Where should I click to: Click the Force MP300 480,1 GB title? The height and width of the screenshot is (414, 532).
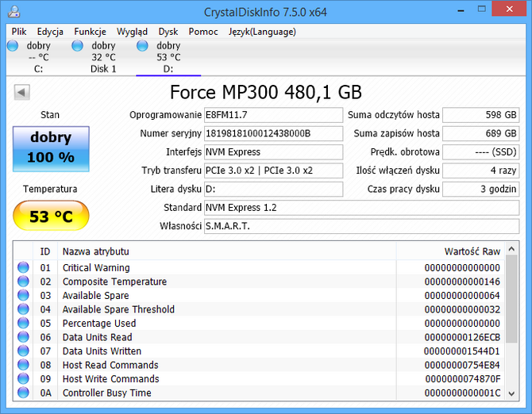(x=266, y=92)
